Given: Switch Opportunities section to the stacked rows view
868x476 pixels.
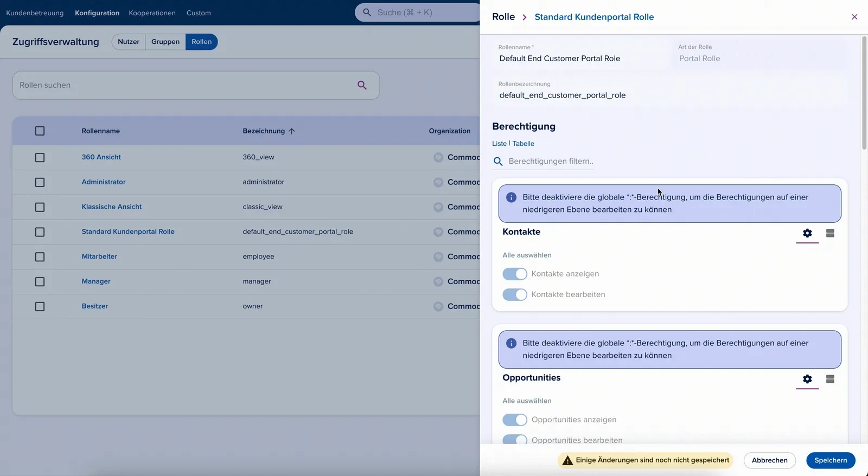Looking at the screenshot, I should click(x=830, y=379).
